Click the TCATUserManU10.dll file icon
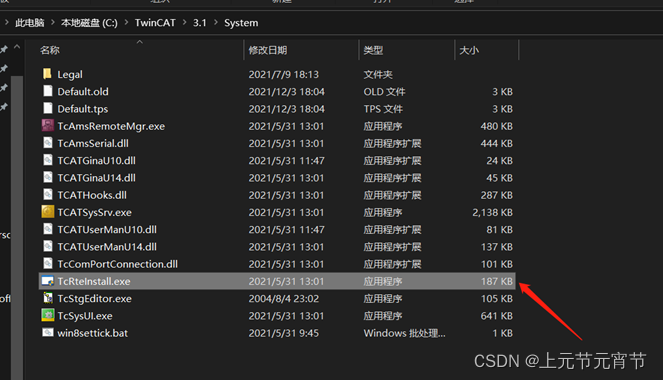Viewport: 663px width, 380px height. pyautogui.click(x=48, y=229)
